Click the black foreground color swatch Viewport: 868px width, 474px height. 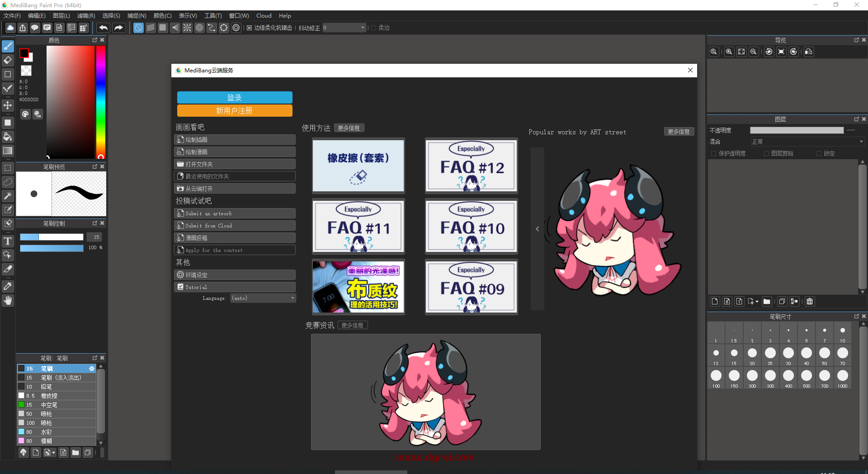[x=24, y=53]
